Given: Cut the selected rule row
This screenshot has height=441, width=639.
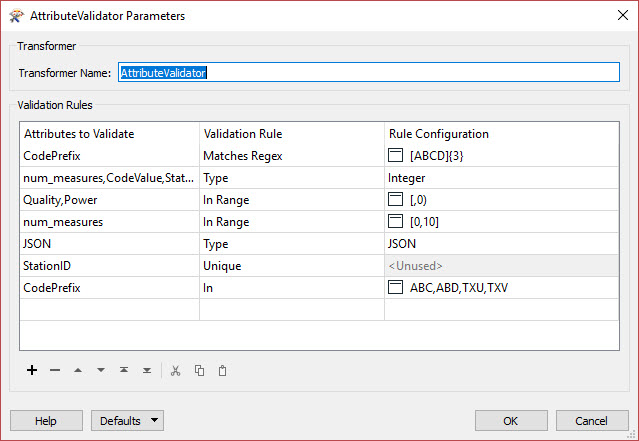Looking at the screenshot, I should (x=176, y=370).
